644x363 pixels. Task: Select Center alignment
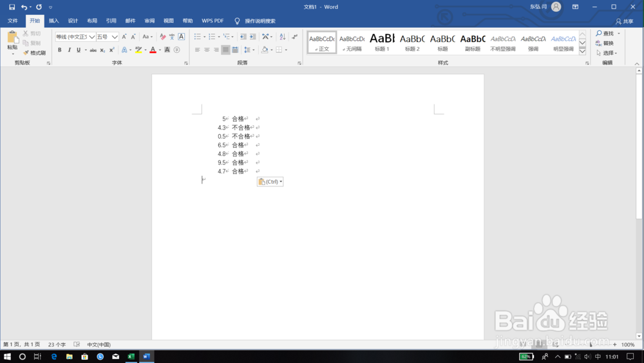coord(207,50)
